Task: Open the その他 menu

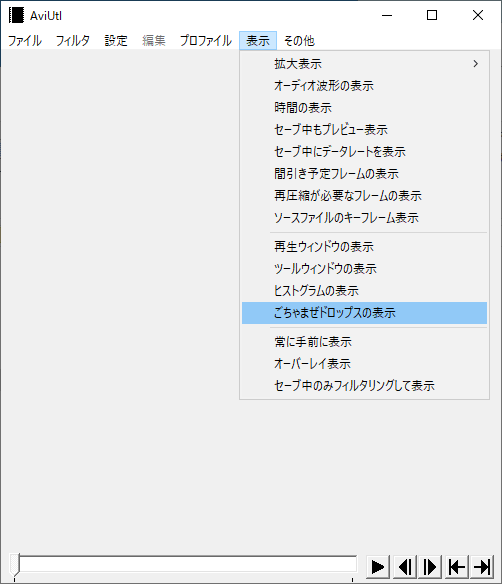Action: pos(299,40)
